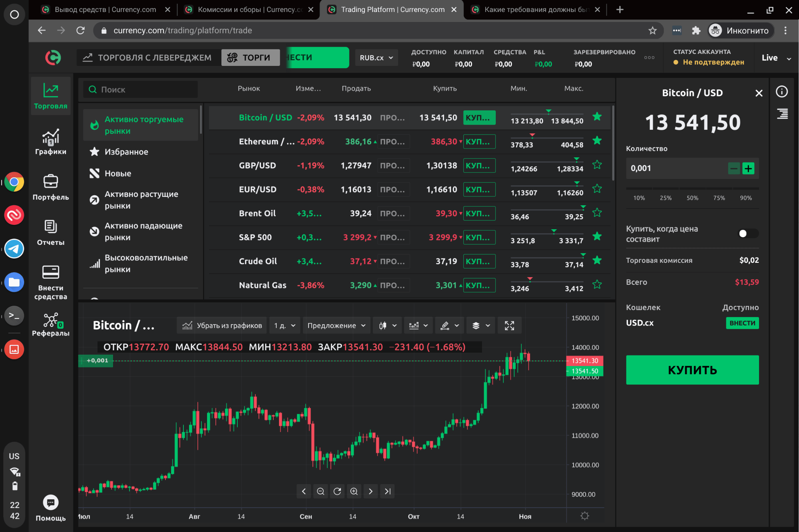Reload the browser page
799x532 pixels.
pos(80,30)
